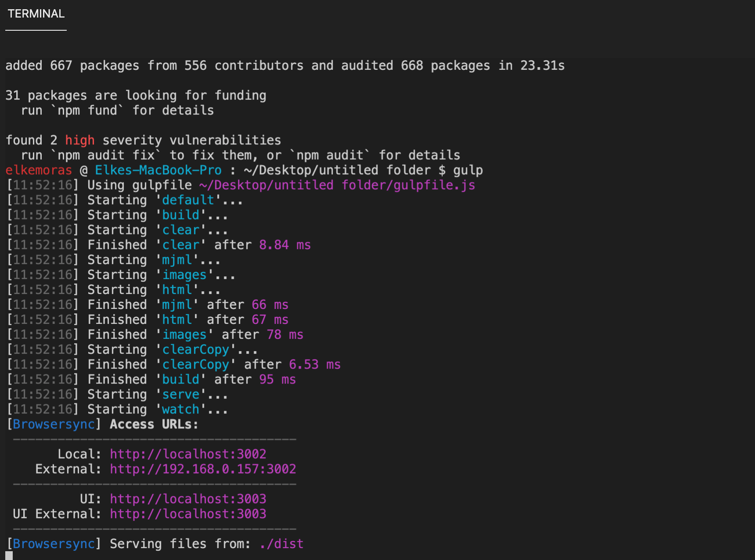Screen dimensions: 755x560
Task: Click the '8.84 ms' duration value
Action: [x=285, y=245]
